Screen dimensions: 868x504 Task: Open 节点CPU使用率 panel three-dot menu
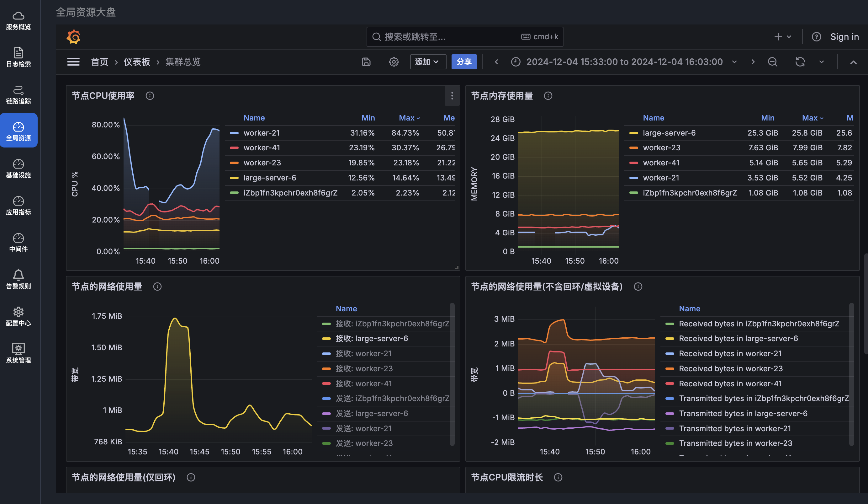[x=452, y=96]
